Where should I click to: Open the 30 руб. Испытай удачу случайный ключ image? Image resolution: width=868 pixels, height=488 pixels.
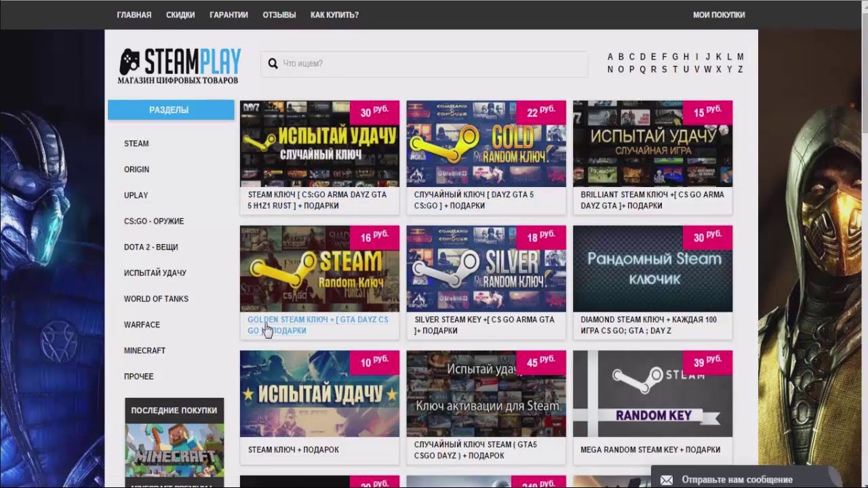tap(319, 144)
